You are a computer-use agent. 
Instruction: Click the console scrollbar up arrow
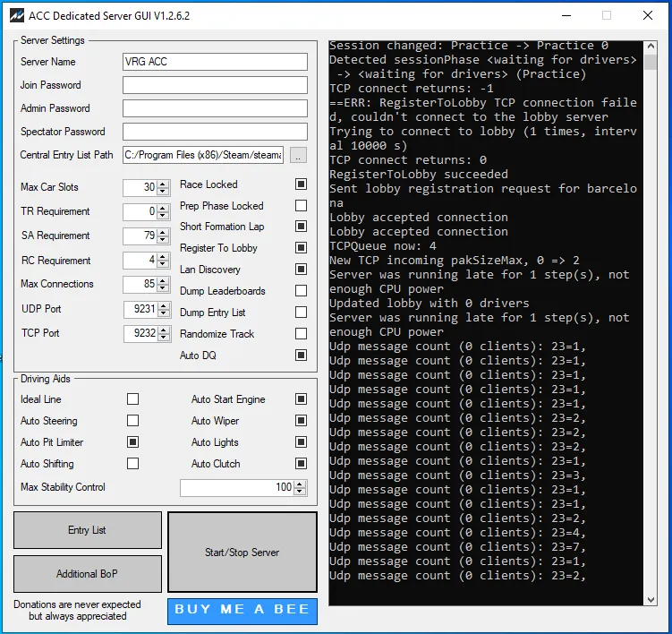(651, 46)
